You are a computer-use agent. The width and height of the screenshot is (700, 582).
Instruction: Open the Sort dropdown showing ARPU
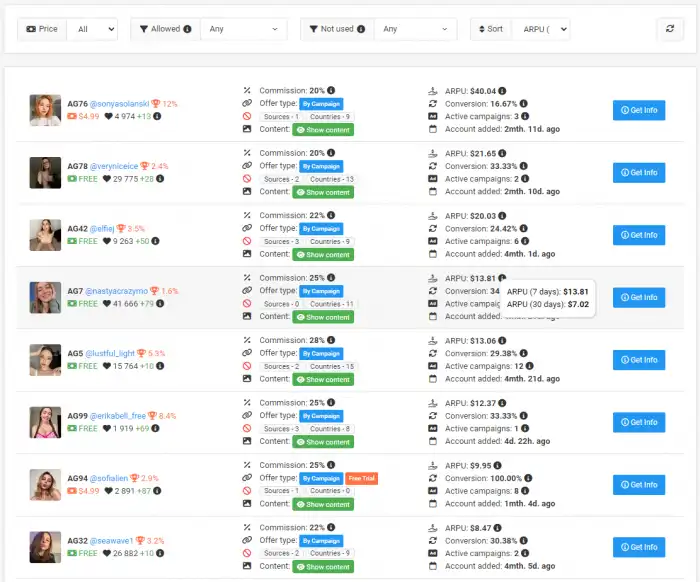[x=540, y=29]
